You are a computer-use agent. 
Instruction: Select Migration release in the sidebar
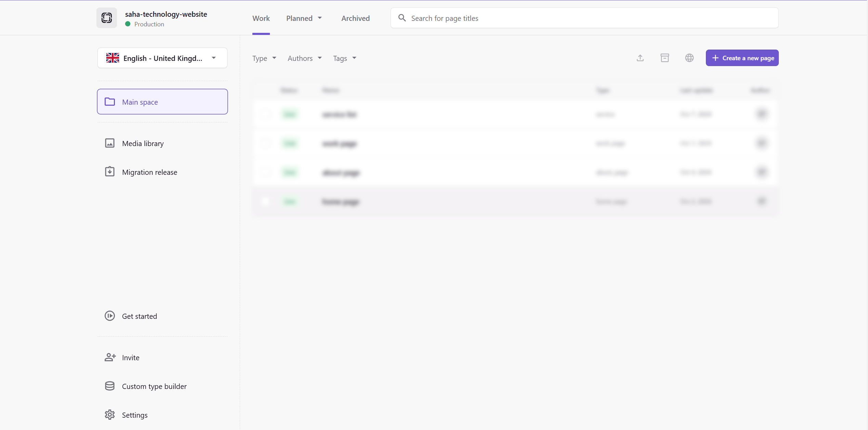pos(149,172)
